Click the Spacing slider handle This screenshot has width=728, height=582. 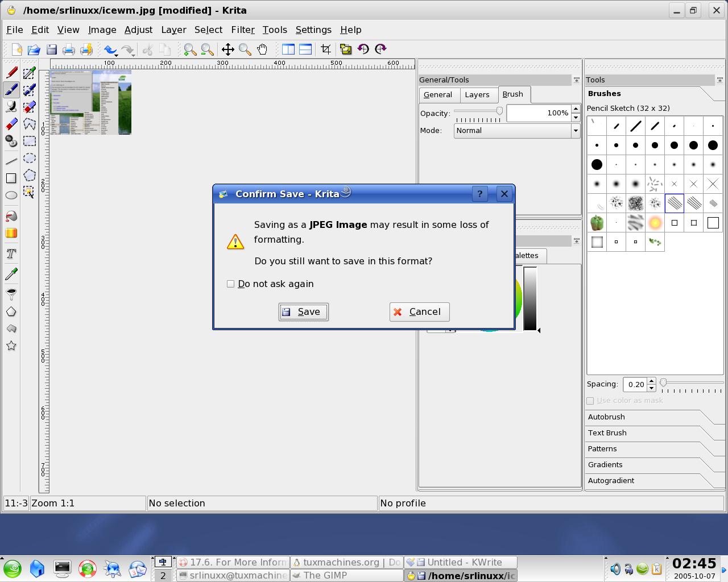coord(663,383)
